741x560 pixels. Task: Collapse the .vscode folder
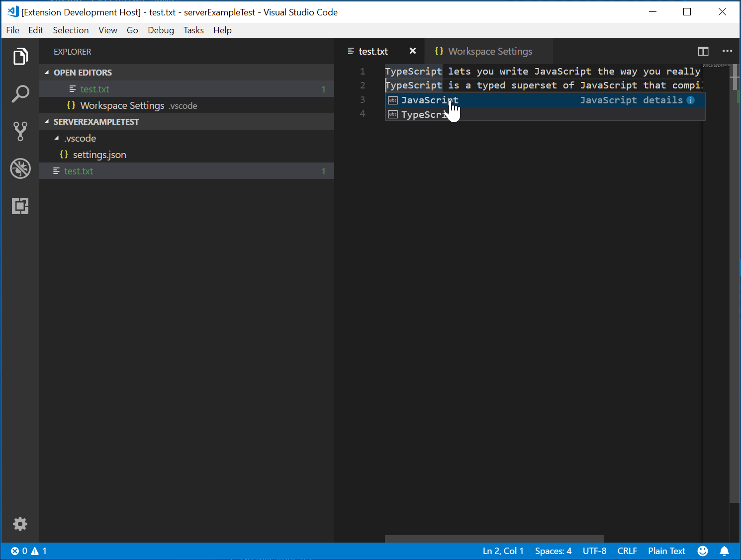tap(57, 138)
